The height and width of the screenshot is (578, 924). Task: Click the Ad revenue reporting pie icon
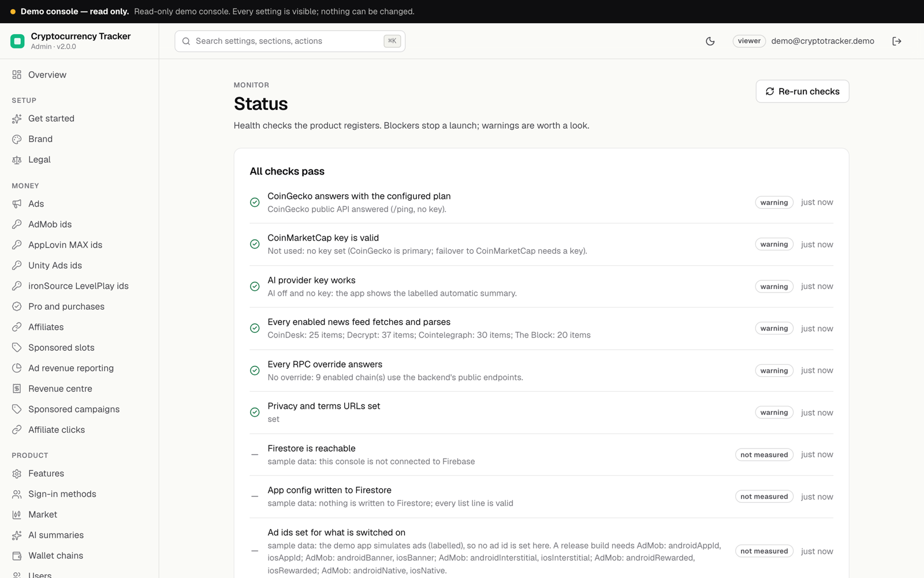tap(17, 368)
